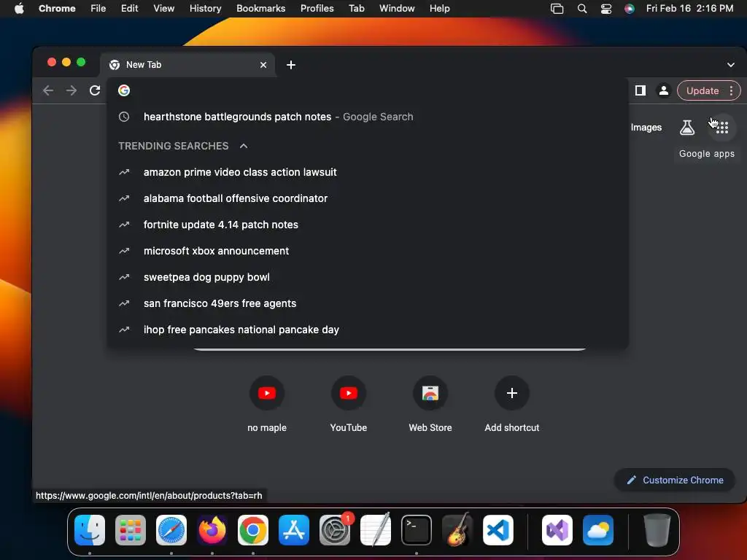Click Chrome icon in the Dock
The width and height of the screenshot is (747, 560).
(x=253, y=530)
